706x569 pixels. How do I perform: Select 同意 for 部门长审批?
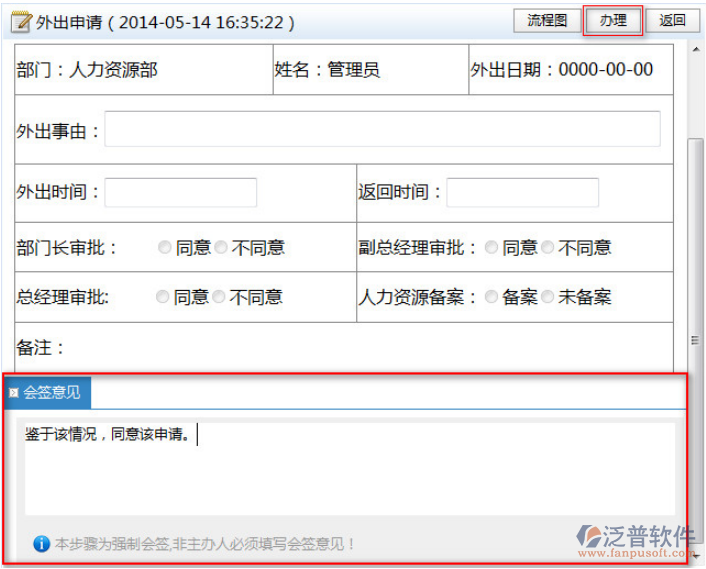coord(165,248)
